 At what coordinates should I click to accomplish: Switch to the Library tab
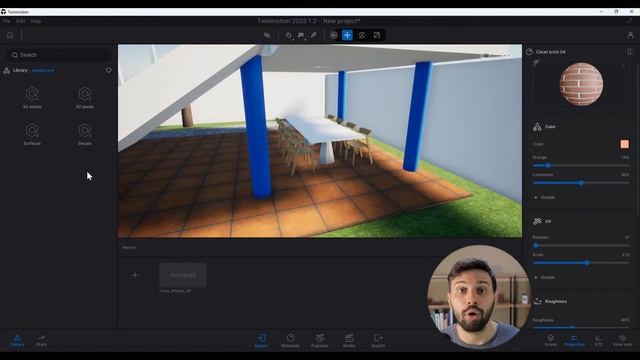pos(17,340)
